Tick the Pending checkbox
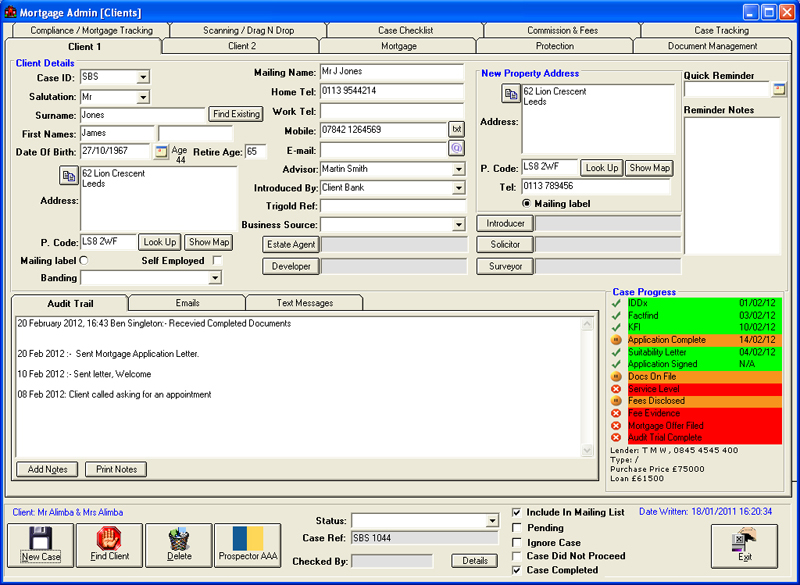800x585 pixels. point(517,527)
